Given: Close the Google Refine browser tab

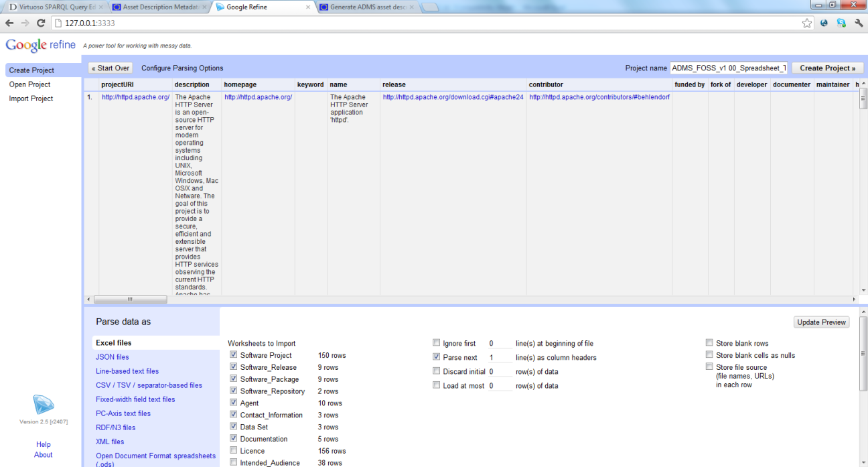Looking at the screenshot, I should (x=308, y=7).
